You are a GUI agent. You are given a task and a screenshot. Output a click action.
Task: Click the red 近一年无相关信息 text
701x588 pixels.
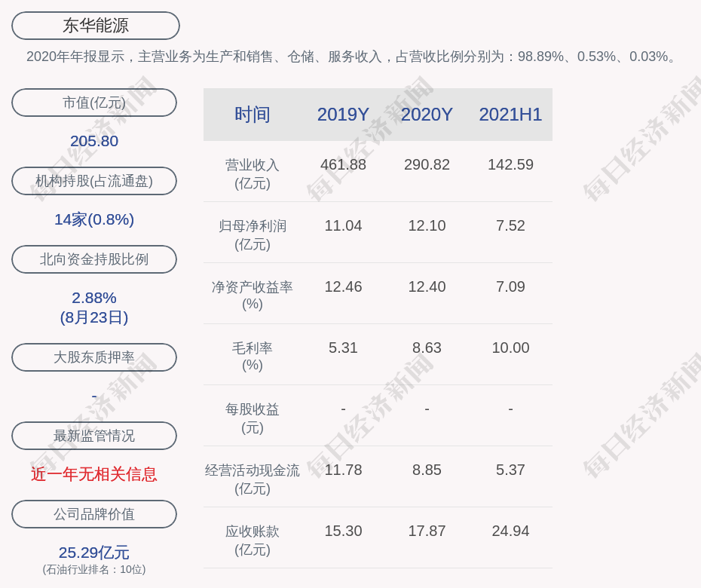point(94,474)
